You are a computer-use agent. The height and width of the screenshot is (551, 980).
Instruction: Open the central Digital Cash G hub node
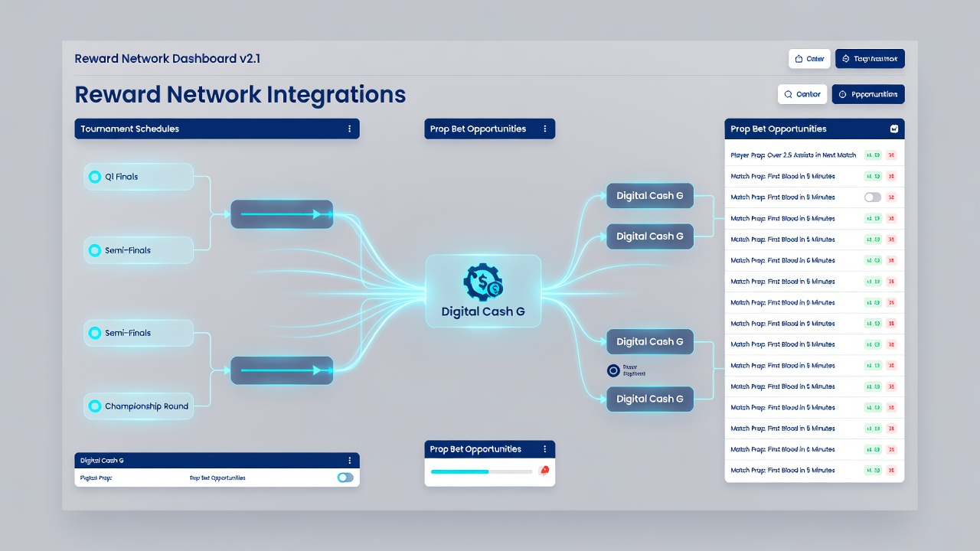pyautogui.click(x=483, y=292)
